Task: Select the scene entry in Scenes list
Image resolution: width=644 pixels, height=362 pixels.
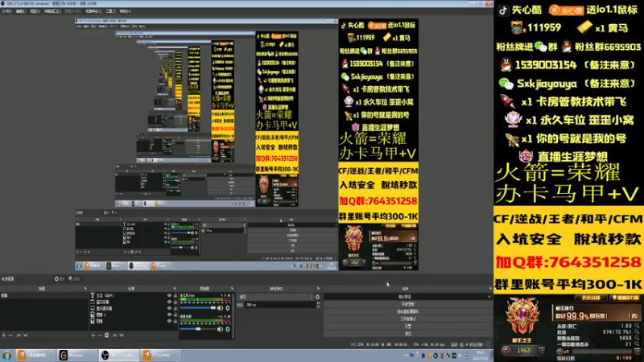Action: point(44,295)
